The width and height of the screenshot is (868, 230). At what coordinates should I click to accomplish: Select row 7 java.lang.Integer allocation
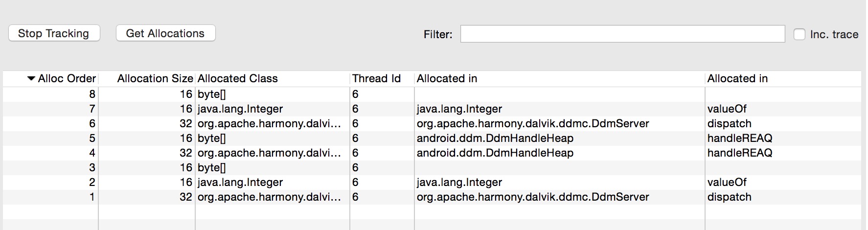(432, 109)
